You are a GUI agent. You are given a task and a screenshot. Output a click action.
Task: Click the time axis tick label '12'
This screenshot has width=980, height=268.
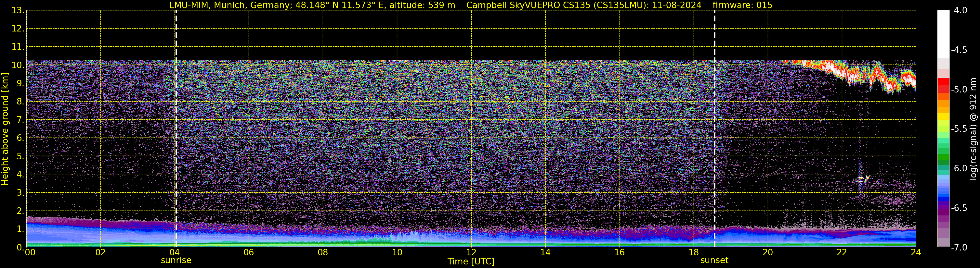pos(471,252)
